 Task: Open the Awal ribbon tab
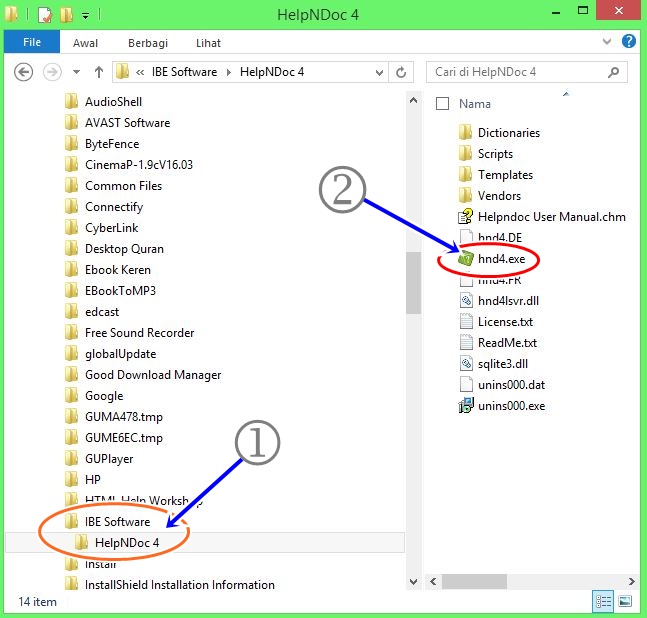85,43
